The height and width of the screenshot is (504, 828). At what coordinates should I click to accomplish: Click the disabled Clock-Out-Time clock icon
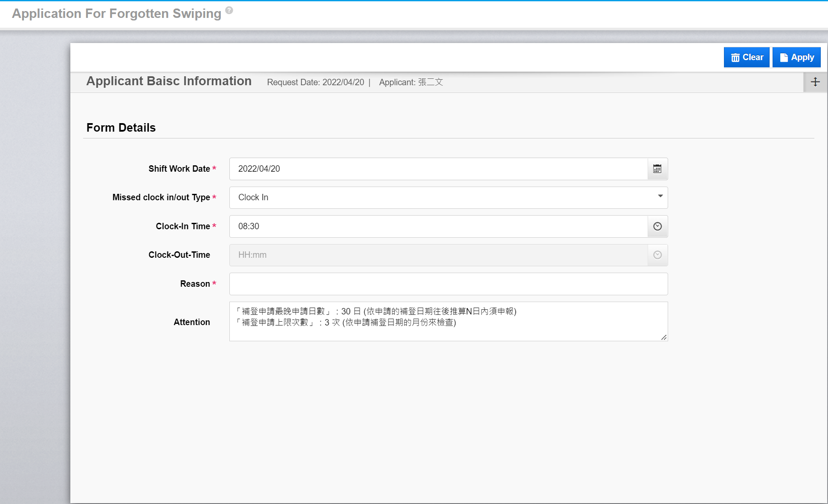coord(657,255)
